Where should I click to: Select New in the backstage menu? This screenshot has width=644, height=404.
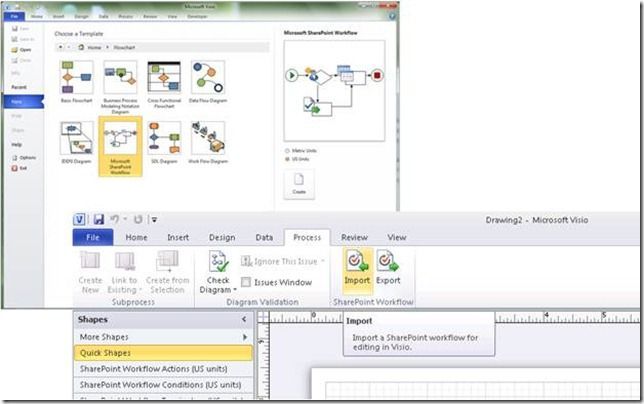(23, 101)
